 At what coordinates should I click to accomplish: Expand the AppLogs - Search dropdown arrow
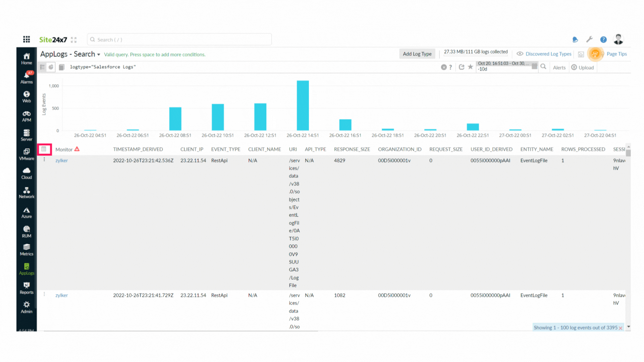99,55
